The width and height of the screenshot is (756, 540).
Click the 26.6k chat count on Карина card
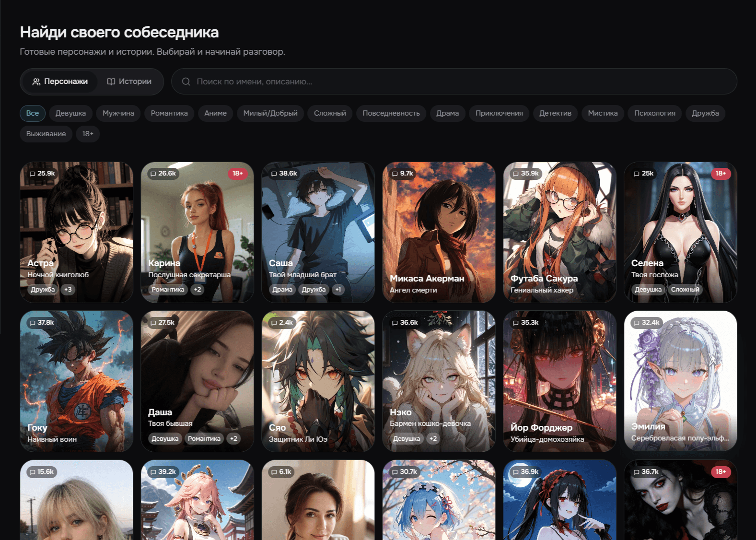[163, 174]
